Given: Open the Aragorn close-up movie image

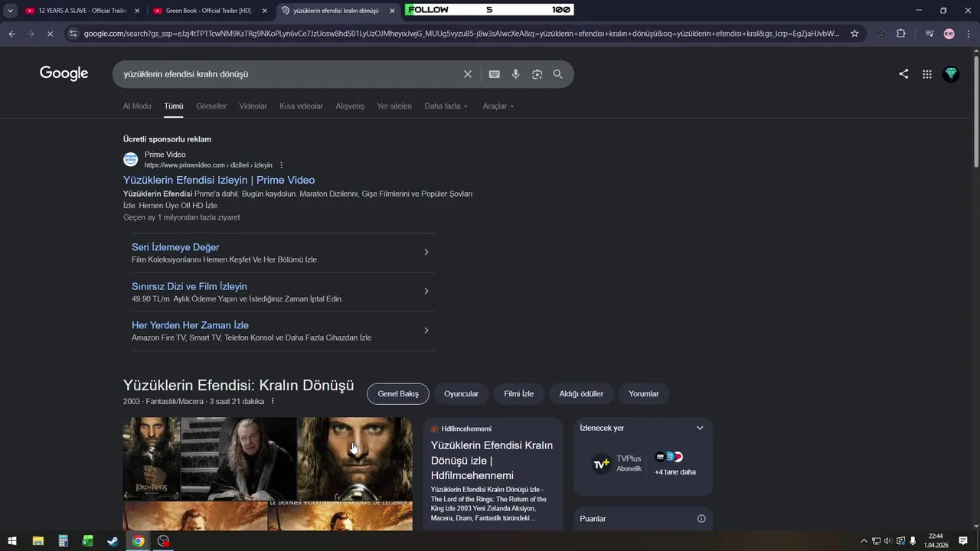Looking at the screenshot, I should pyautogui.click(x=354, y=459).
